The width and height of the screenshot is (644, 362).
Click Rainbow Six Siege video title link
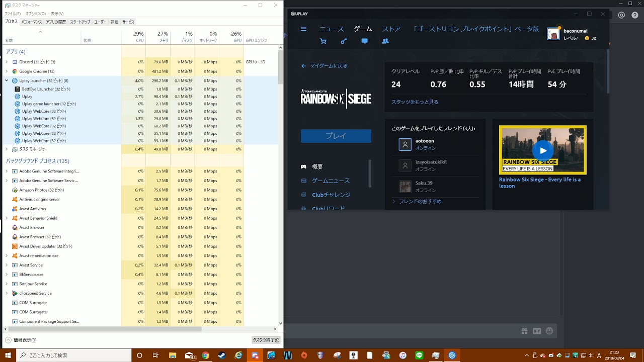click(x=540, y=183)
